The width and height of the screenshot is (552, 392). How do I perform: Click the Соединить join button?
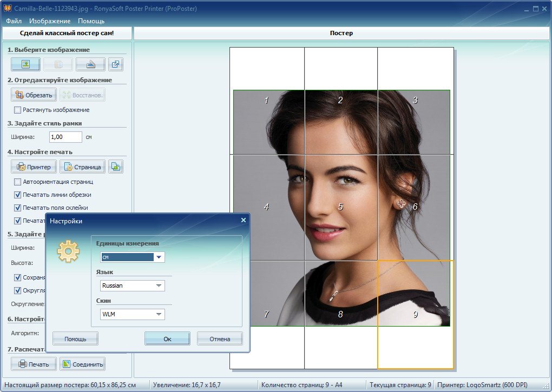click(x=82, y=364)
